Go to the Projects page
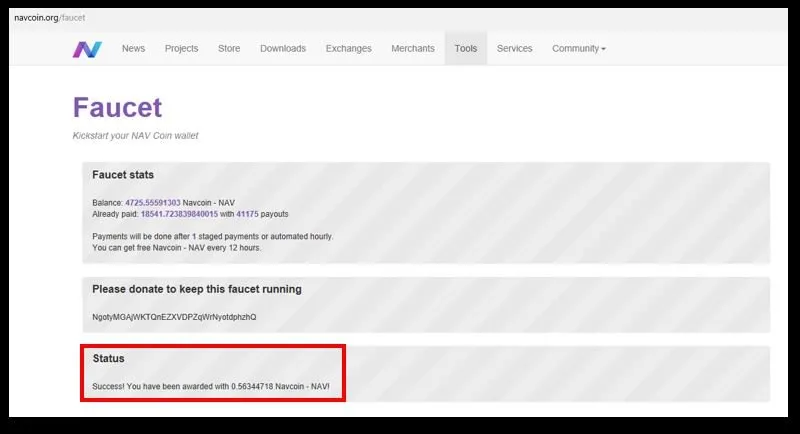Viewport: 800px width, 434px height. [x=181, y=48]
